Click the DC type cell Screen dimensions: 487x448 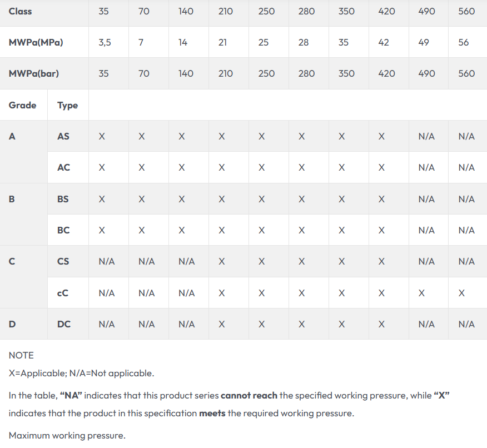coord(63,324)
